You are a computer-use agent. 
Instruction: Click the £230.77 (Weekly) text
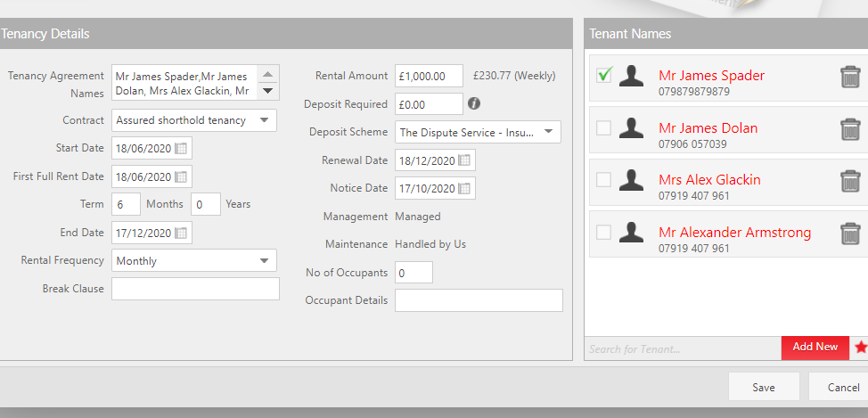click(x=514, y=76)
